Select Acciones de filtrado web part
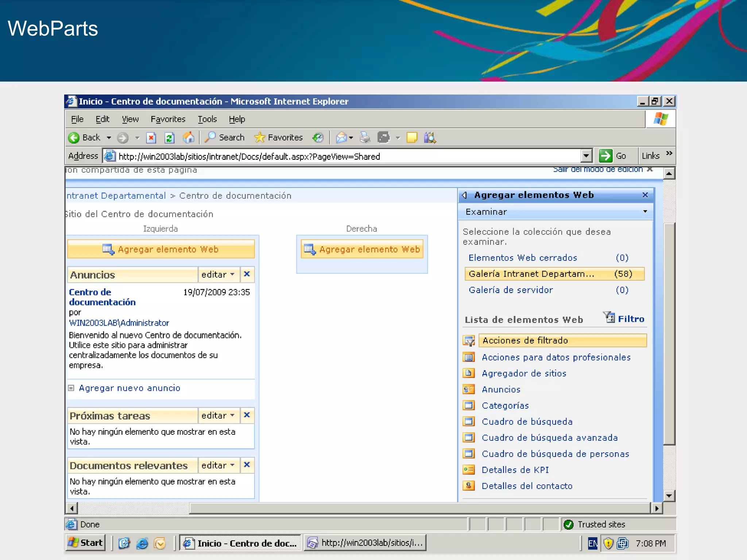 click(x=562, y=341)
